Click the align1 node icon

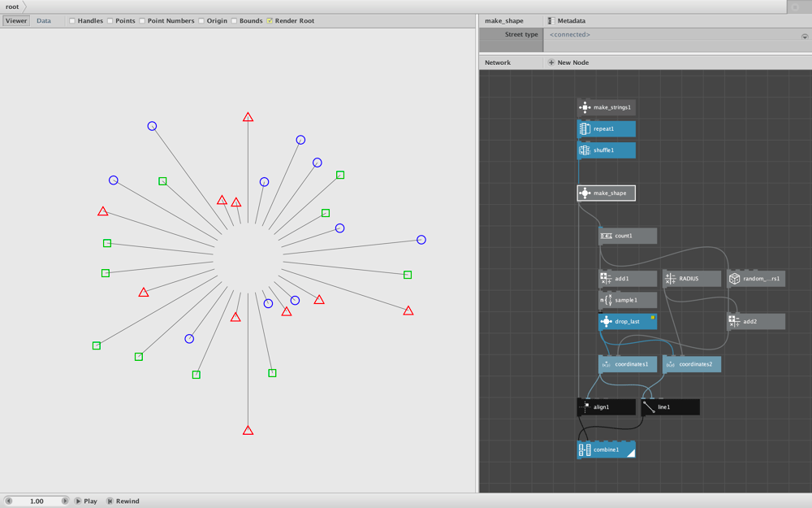[585, 407]
